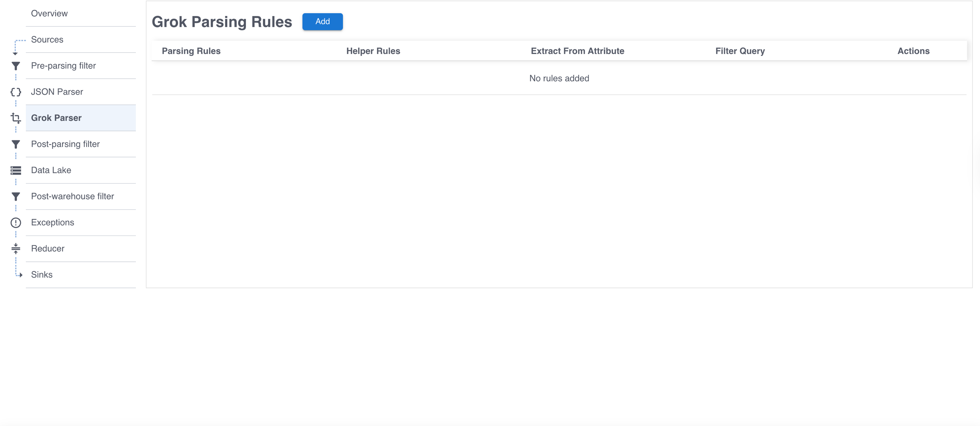980x426 pixels.
Task: Click the Reducer compress icon
Action: coord(16,249)
